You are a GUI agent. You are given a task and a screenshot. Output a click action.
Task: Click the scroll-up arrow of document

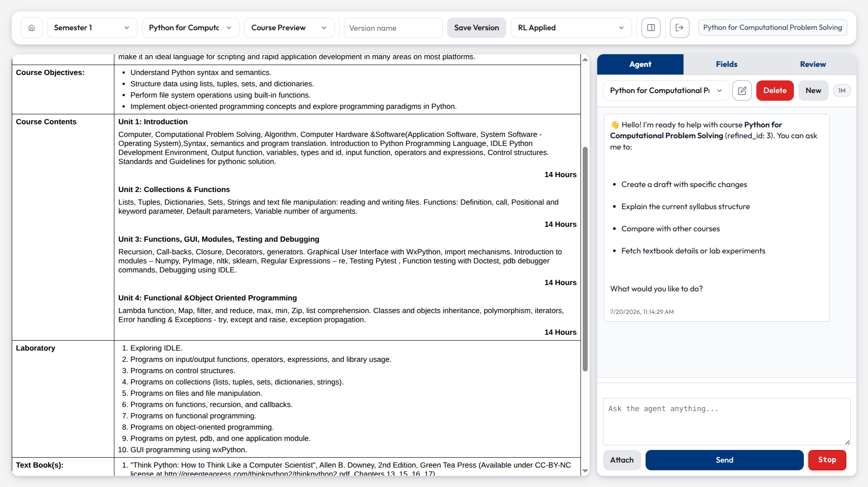pos(585,60)
